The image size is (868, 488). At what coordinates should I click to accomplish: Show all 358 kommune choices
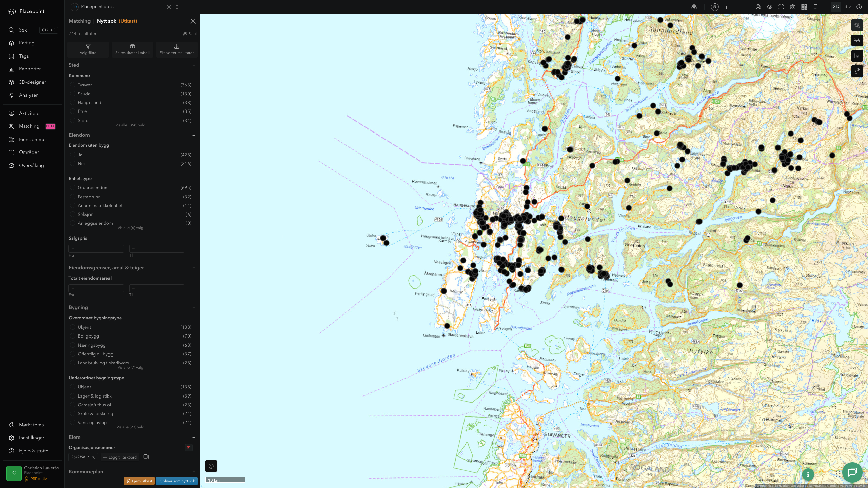tap(130, 125)
